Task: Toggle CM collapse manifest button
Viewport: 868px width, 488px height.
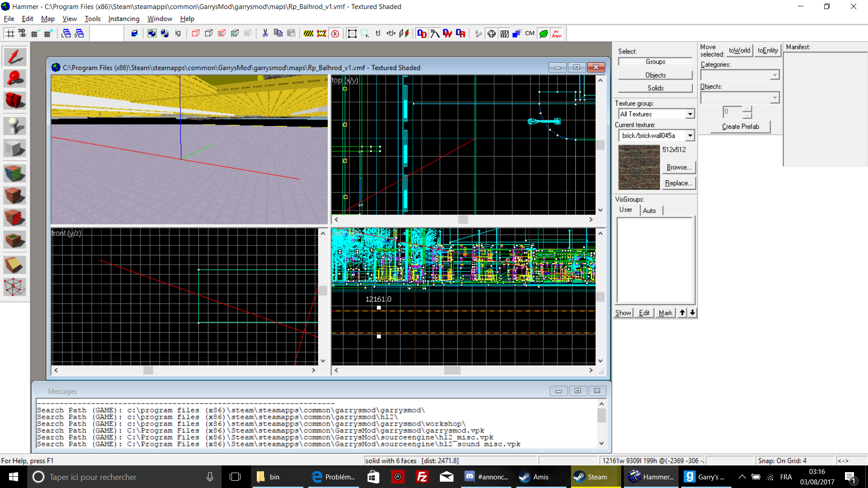Action: [530, 33]
